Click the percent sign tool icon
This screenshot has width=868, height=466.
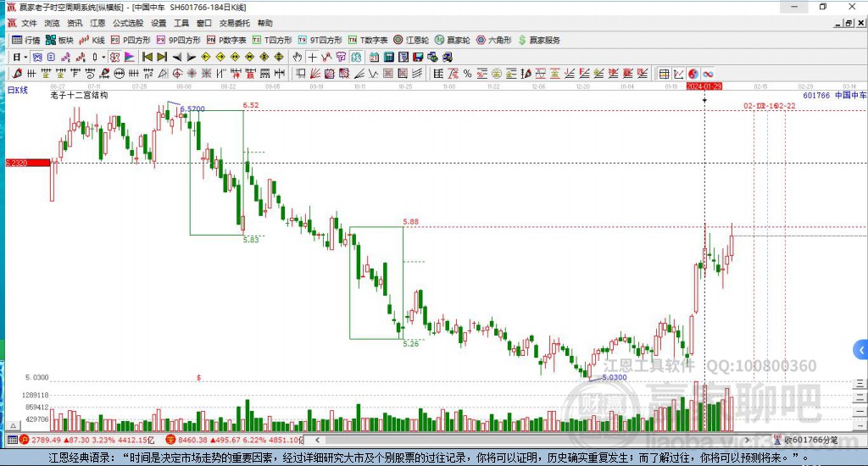tap(468, 74)
